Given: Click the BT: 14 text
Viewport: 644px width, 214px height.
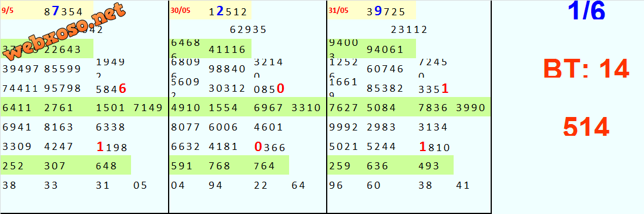Looking at the screenshot, I should pos(586,69).
